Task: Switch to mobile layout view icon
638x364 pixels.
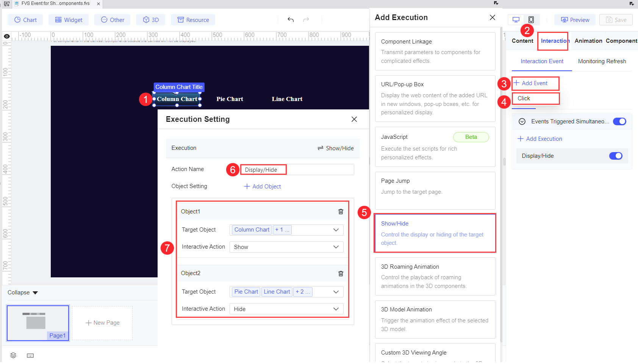Action: click(x=531, y=20)
